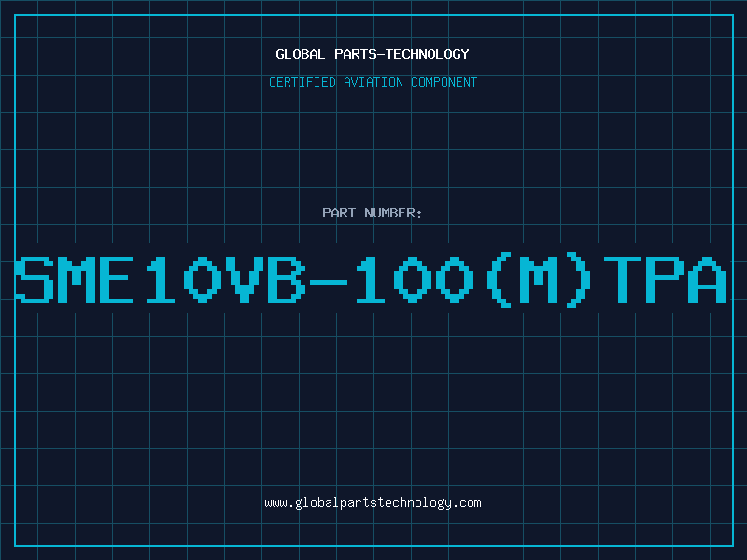Click the PART NUMBER: label

click(373, 213)
